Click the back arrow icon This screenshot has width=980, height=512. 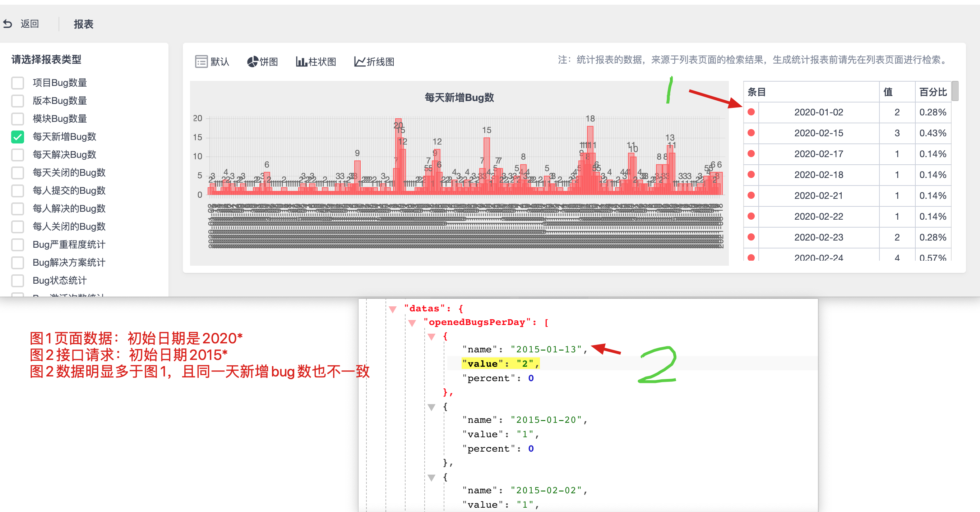(8, 24)
